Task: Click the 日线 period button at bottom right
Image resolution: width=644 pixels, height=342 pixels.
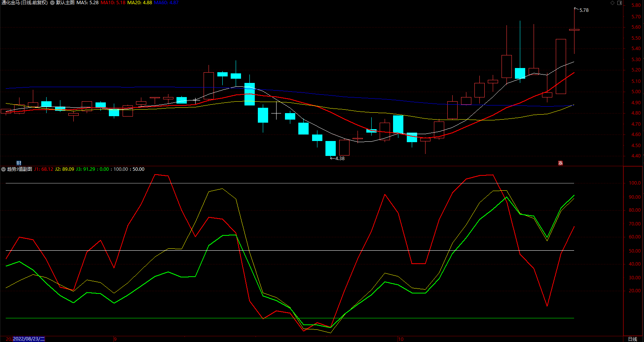Action: (x=633, y=339)
